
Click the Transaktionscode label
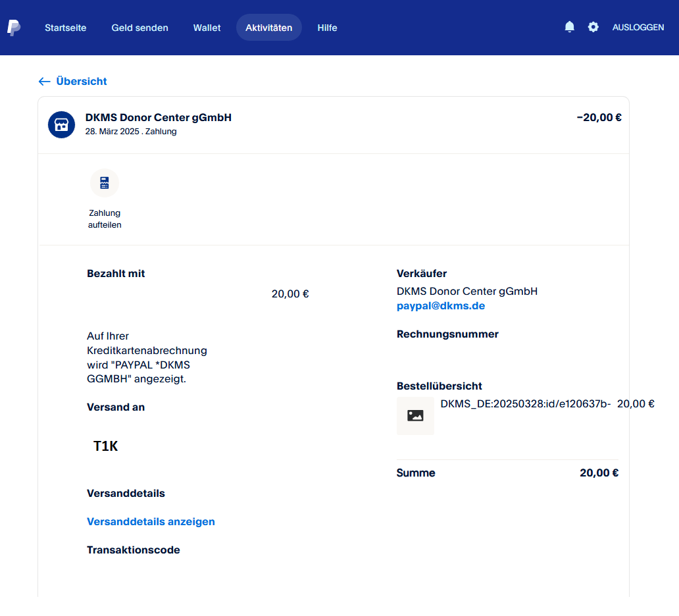click(x=133, y=550)
